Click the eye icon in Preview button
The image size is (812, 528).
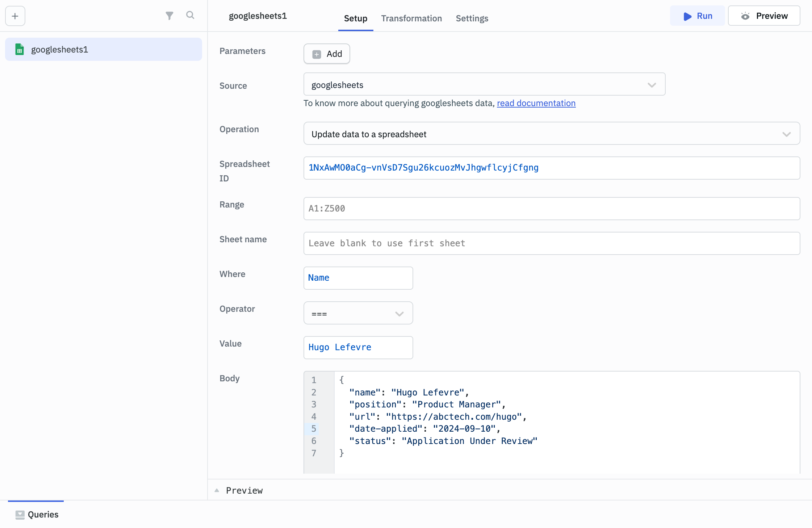coord(745,16)
